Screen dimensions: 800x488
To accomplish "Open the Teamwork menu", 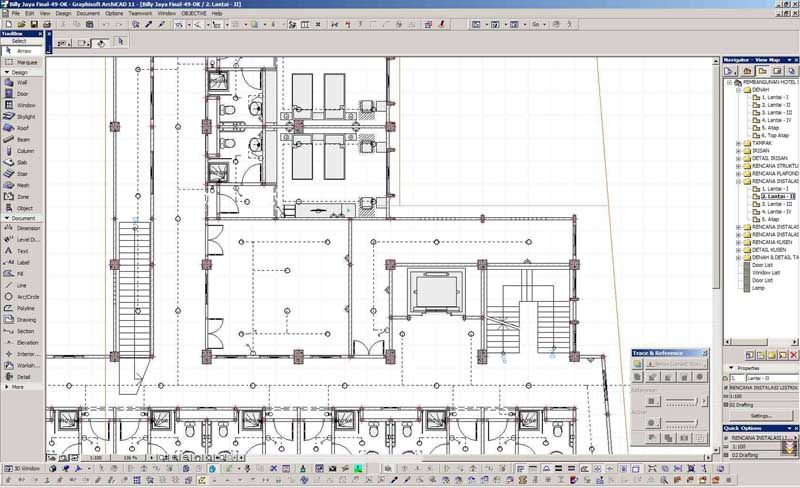I will pyautogui.click(x=140, y=13).
